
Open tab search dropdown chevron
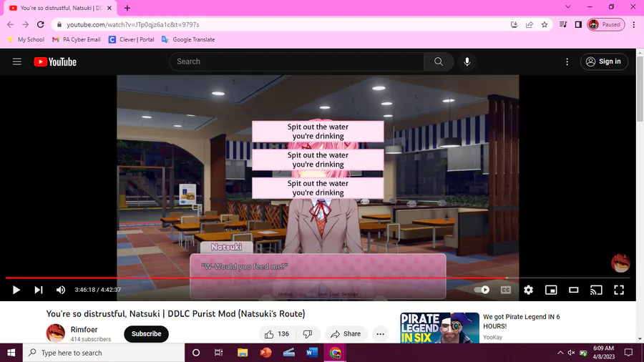(x=568, y=7)
